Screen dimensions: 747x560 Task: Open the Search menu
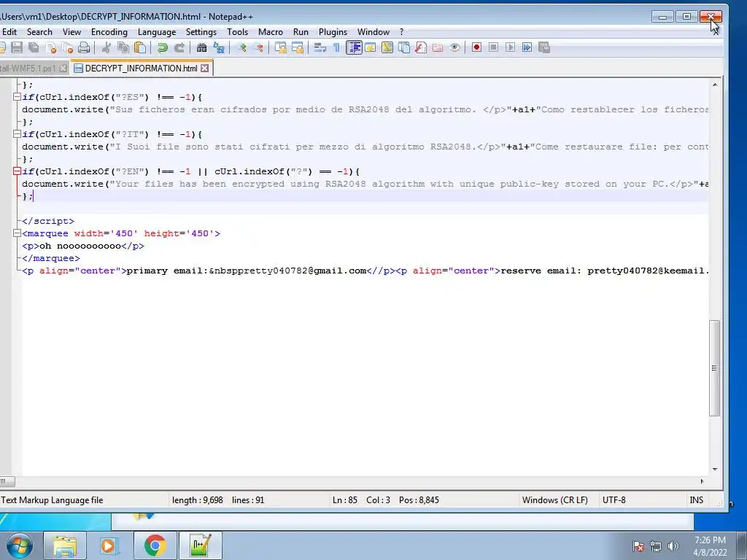(x=39, y=32)
